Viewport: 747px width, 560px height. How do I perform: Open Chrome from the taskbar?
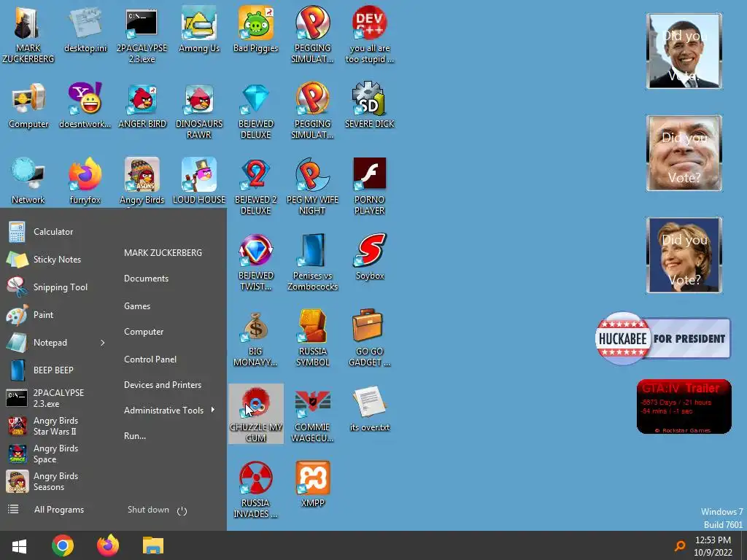coord(63,545)
